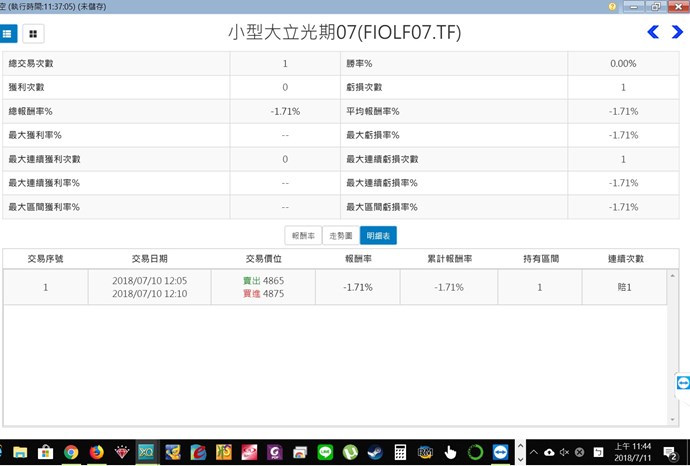This screenshot has height=466, width=690.
Task: Switch to list view layout icon
Action: click(x=7, y=33)
